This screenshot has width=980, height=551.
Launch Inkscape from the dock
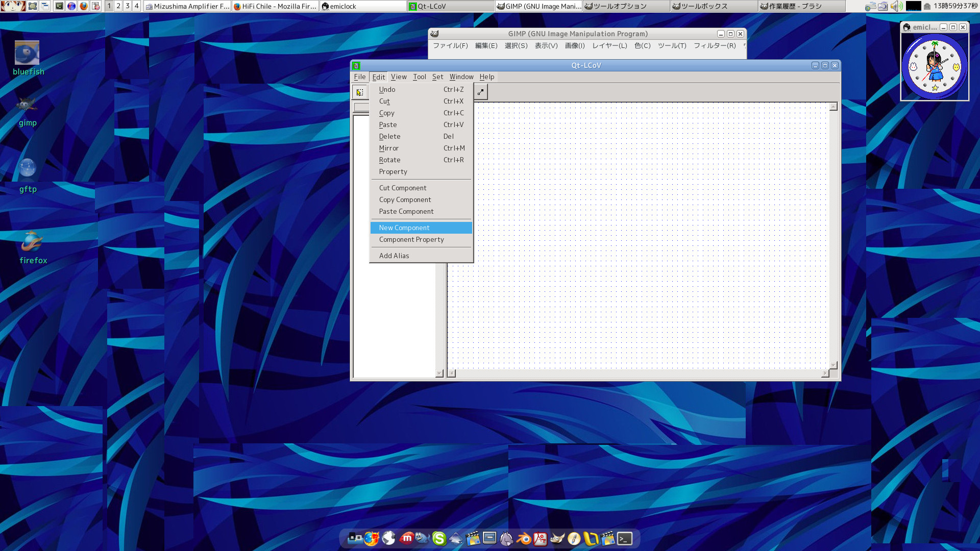click(x=456, y=539)
